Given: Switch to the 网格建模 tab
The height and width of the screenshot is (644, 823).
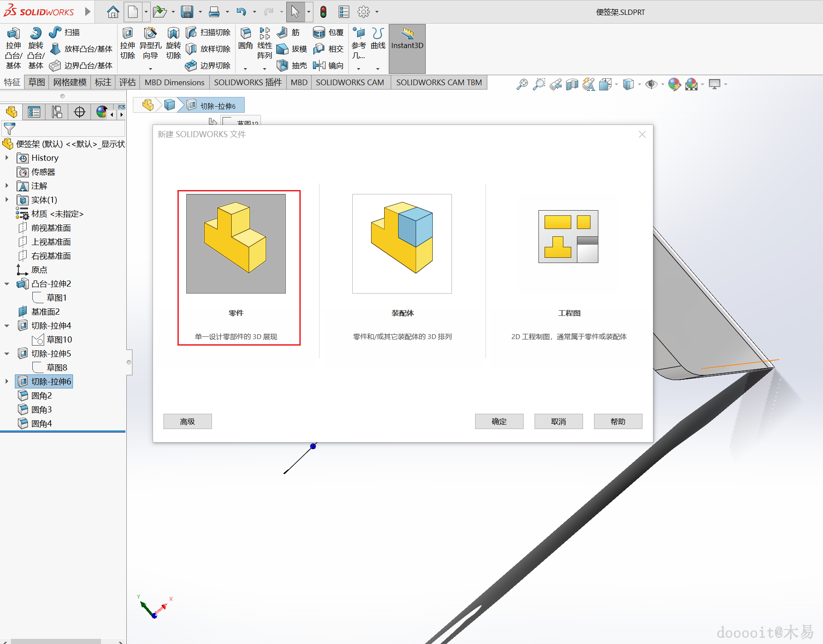Looking at the screenshot, I should pos(70,82).
